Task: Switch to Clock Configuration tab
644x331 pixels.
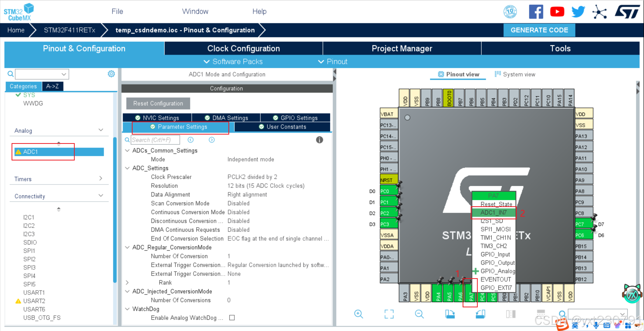Action: click(243, 48)
